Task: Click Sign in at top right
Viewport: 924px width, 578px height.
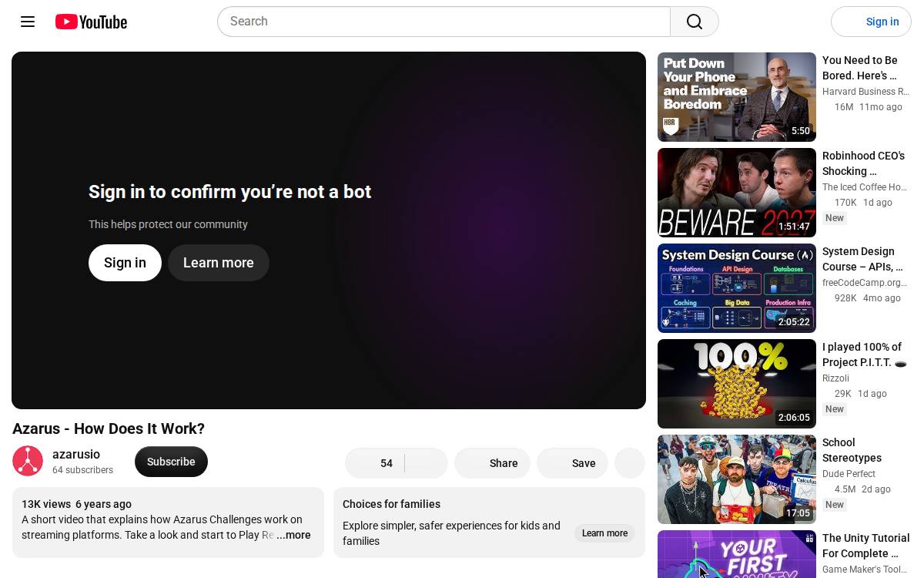Action: (x=871, y=22)
